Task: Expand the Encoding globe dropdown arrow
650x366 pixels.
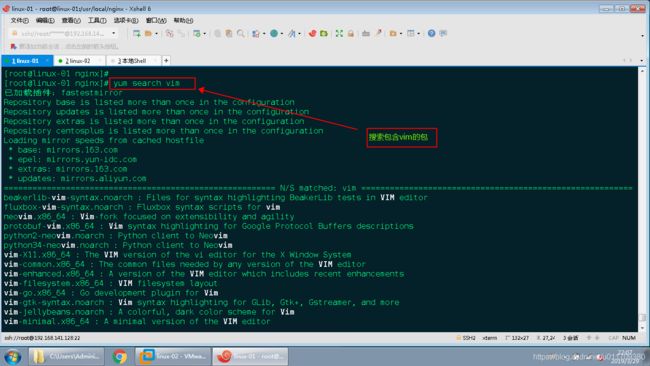Action: pyautogui.click(x=282, y=34)
